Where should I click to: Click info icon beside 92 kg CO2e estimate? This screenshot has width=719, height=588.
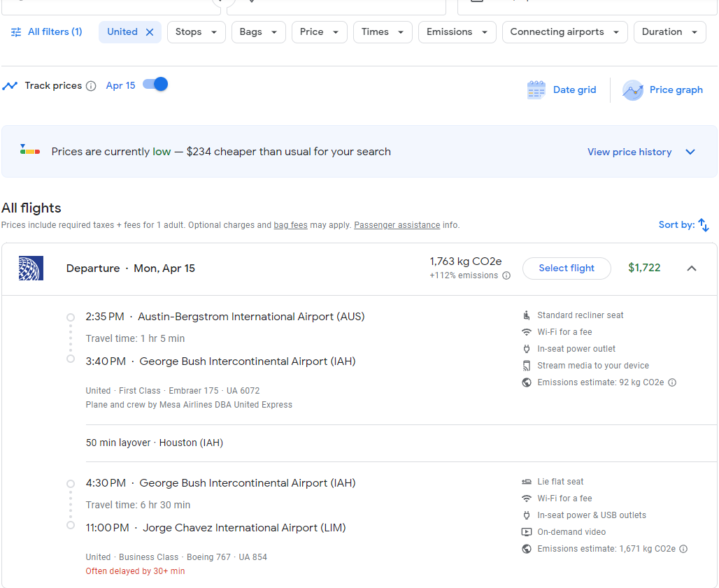pos(672,382)
